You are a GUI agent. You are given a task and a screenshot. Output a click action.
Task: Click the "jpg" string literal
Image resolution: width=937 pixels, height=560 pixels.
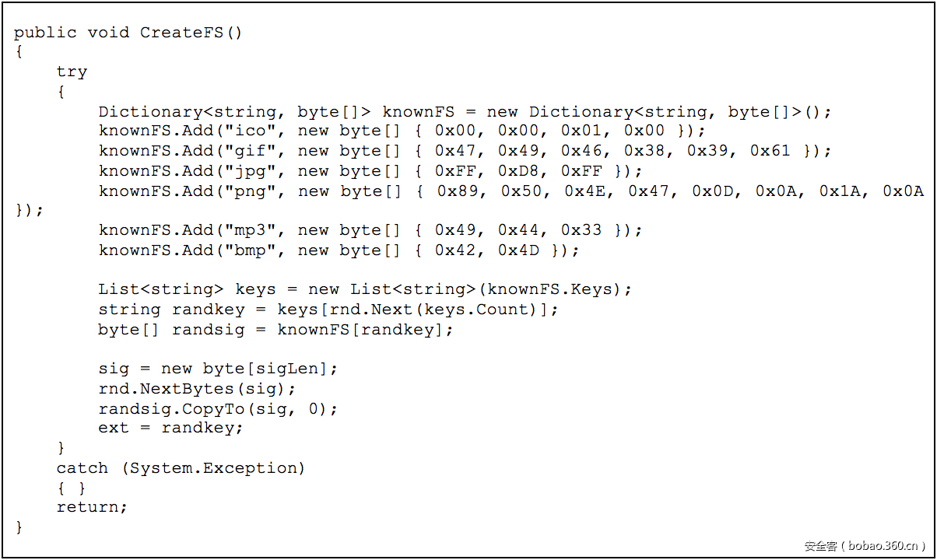pos(245,171)
